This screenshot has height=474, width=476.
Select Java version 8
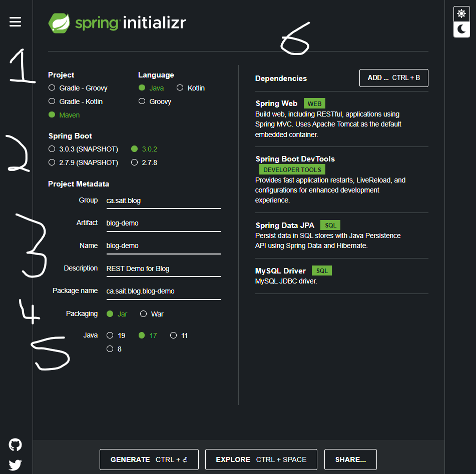[x=114, y=349]
